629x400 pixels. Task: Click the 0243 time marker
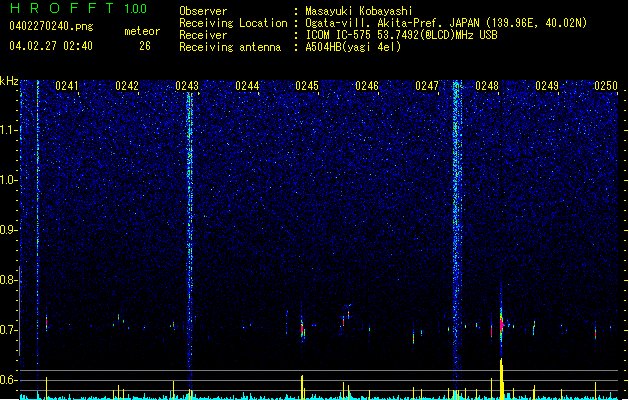[187, 86]
